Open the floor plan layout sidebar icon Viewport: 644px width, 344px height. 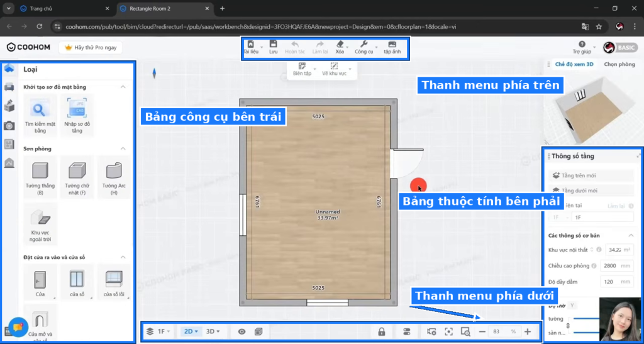point(9,144)
